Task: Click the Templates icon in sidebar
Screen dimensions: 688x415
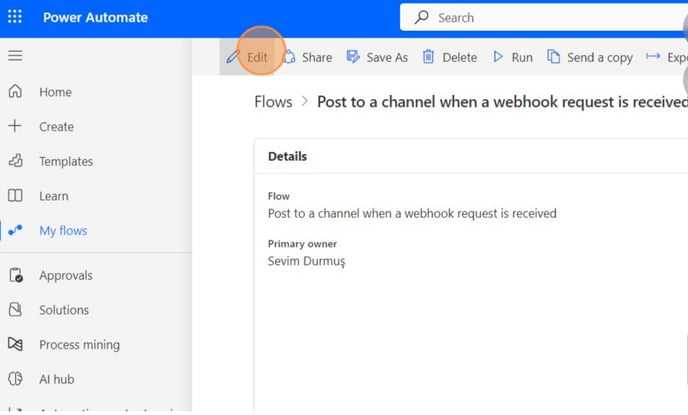Action: 15,161
